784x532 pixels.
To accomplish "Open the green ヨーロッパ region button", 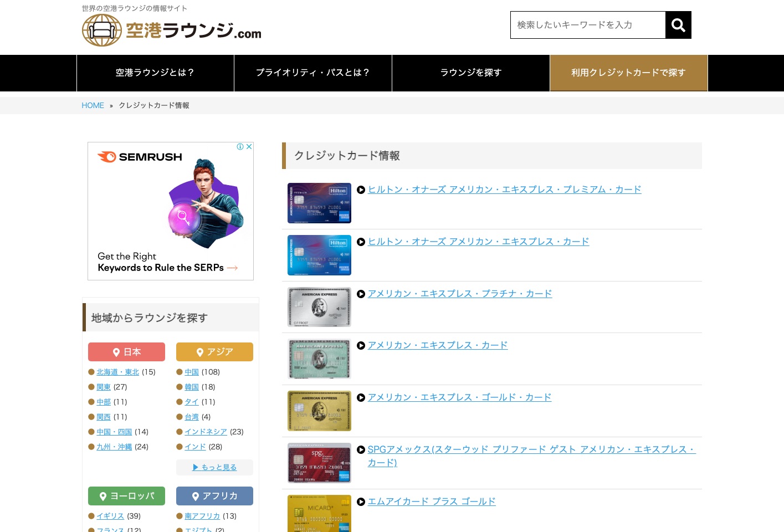I will 126,496.
